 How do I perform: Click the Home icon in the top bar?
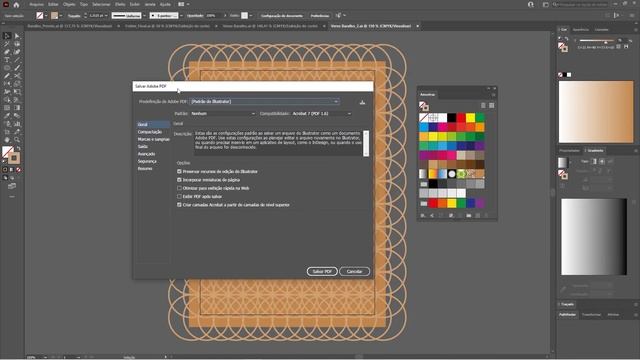(16, 4)
